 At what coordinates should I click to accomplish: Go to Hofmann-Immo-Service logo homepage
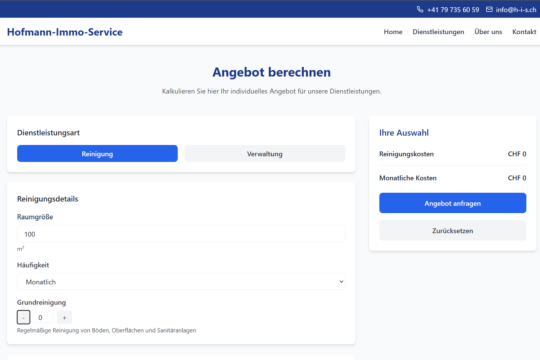click(65, 32)
